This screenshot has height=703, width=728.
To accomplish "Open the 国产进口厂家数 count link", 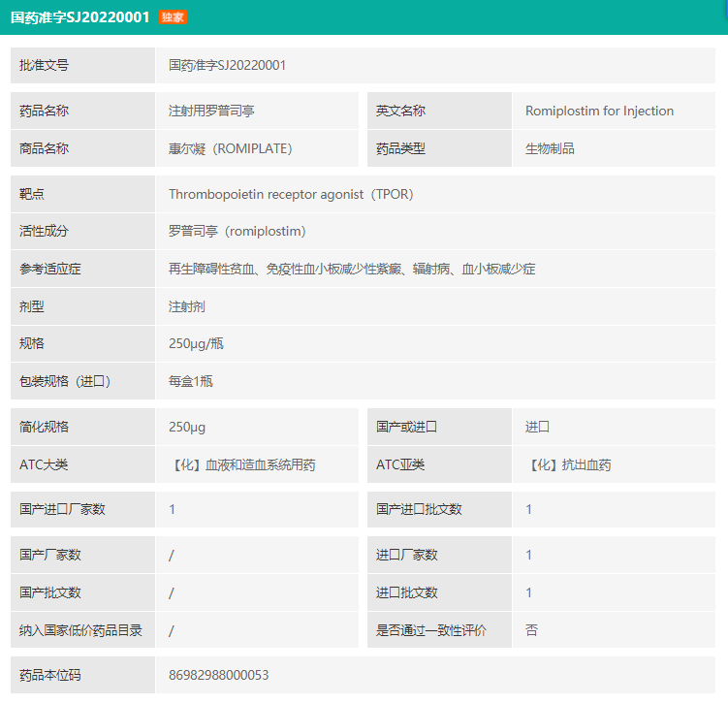I will tap(173, 509).
